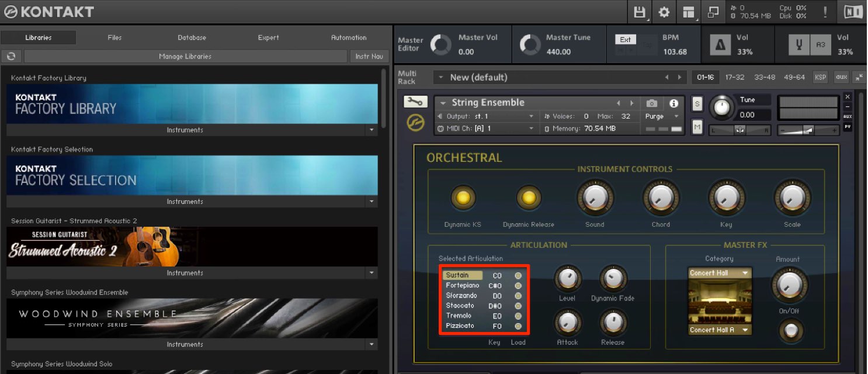Click the PV button on instrument header

pos(848,127)
